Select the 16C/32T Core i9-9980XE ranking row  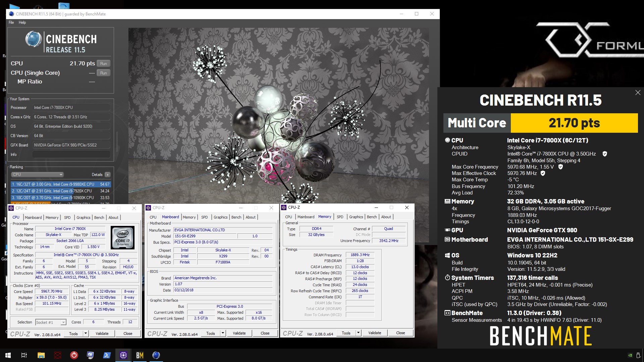(61, 184)
